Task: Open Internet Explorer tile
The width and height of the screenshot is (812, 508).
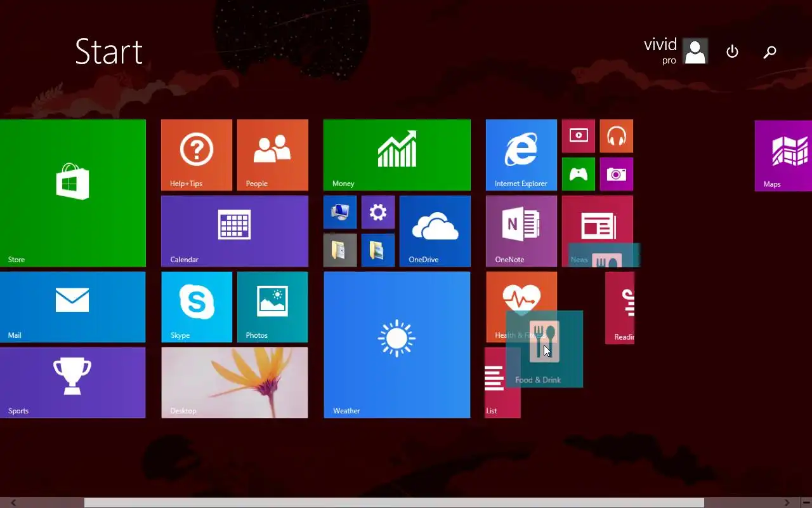Action: pyautogui.click(x=521, y=155)
